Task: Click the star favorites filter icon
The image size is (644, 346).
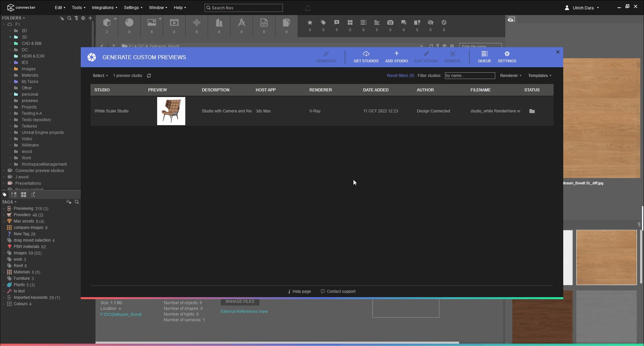Action: (310, 22)
